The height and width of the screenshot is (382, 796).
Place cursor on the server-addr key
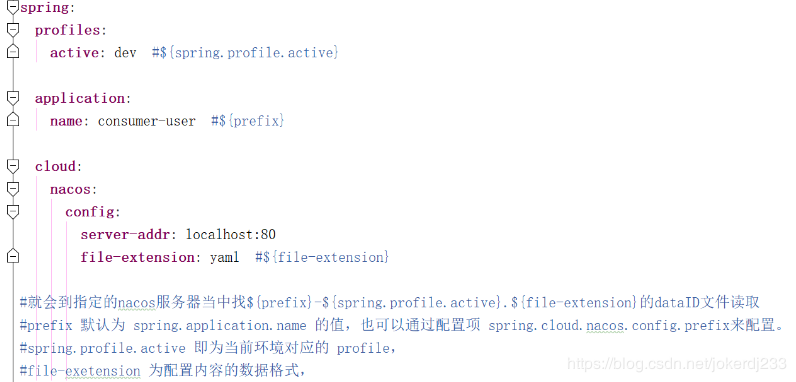[x=125, y=234]
